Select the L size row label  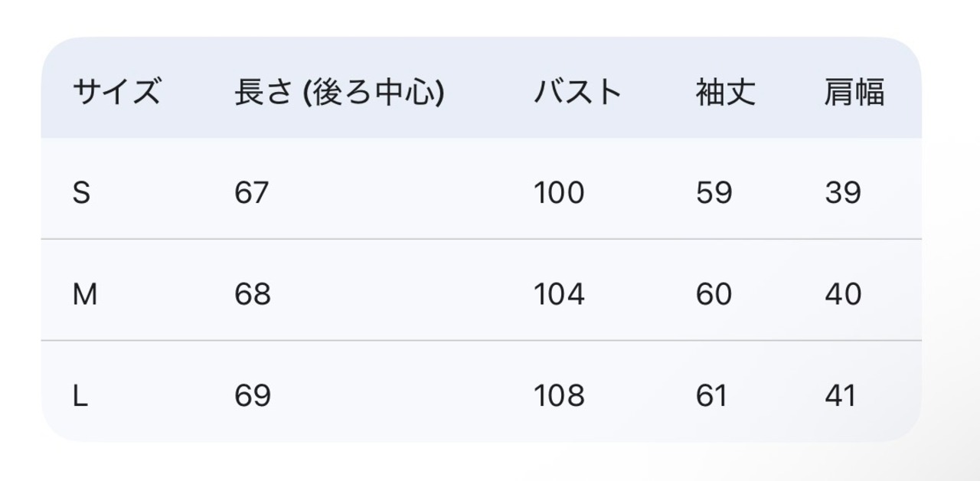tap(80, 396)
